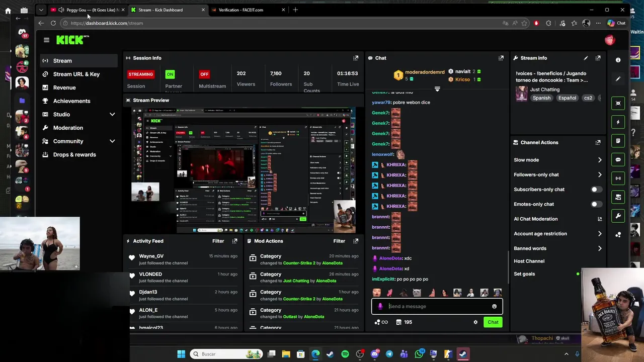The height and width of the screenshot is (362, 644).
Task: Click Host Channel action
Action: [529, 261]
